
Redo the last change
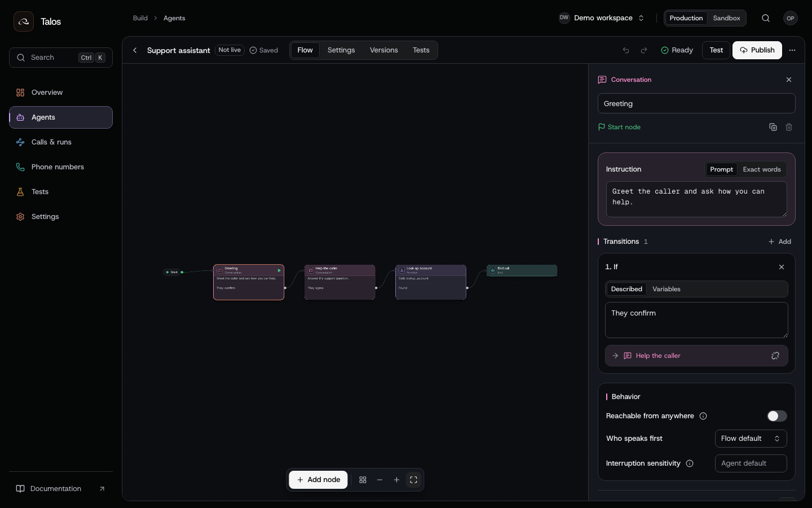[644, 50]
